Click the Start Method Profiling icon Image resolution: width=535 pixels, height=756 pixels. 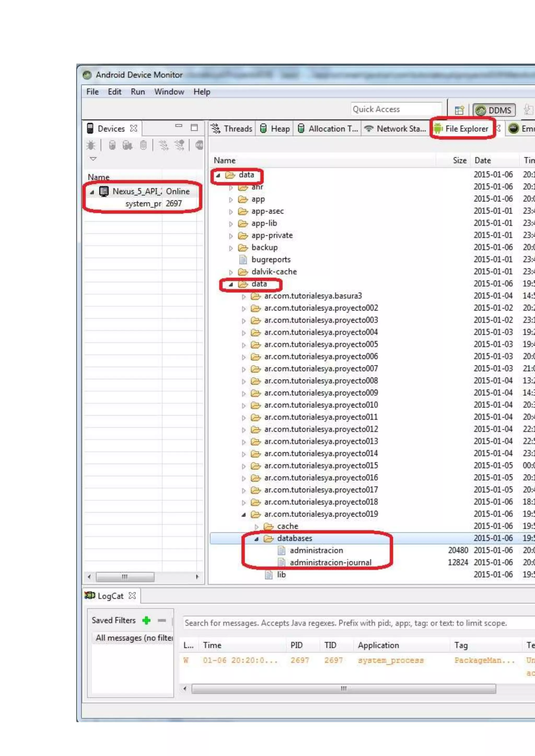(x=179, y=145)
